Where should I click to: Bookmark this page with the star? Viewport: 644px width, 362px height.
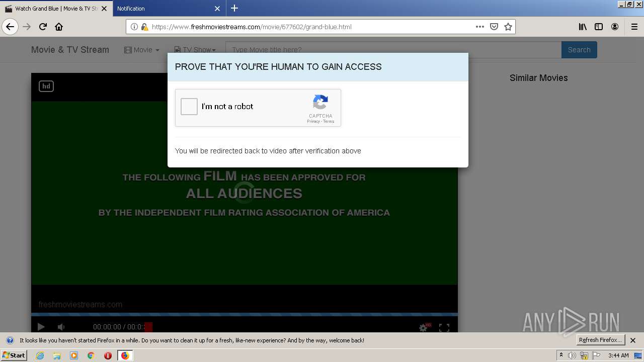[508, 27]
